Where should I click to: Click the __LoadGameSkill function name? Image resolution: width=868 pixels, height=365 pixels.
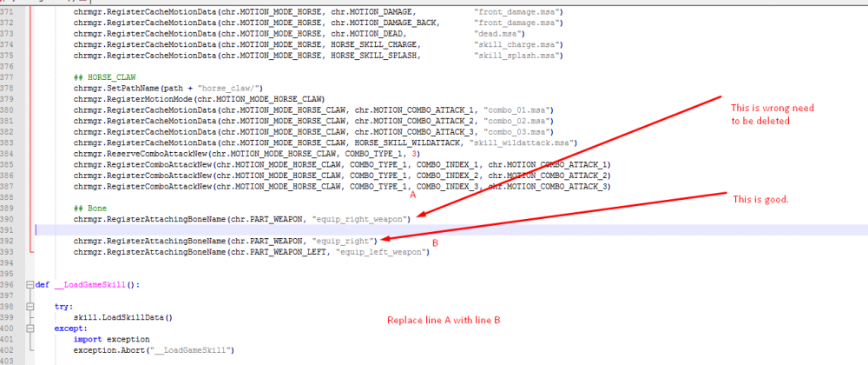click(91, 285)
